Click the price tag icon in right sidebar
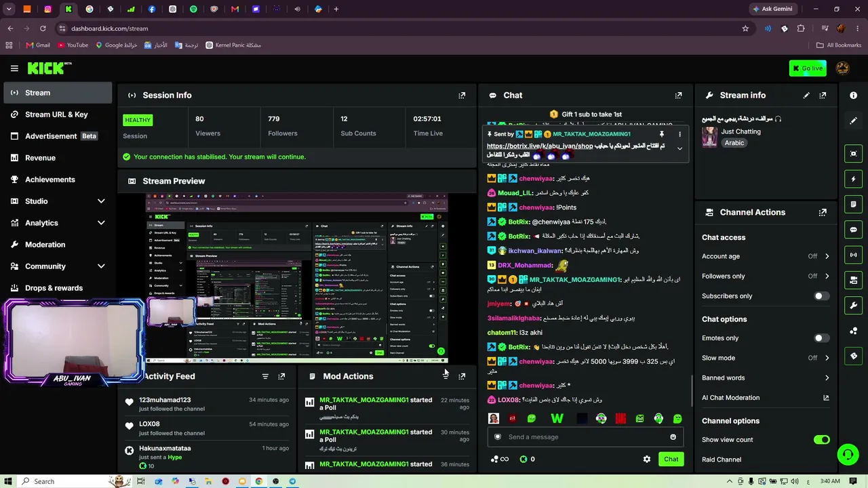868x488 pixels. pos(853,356)
